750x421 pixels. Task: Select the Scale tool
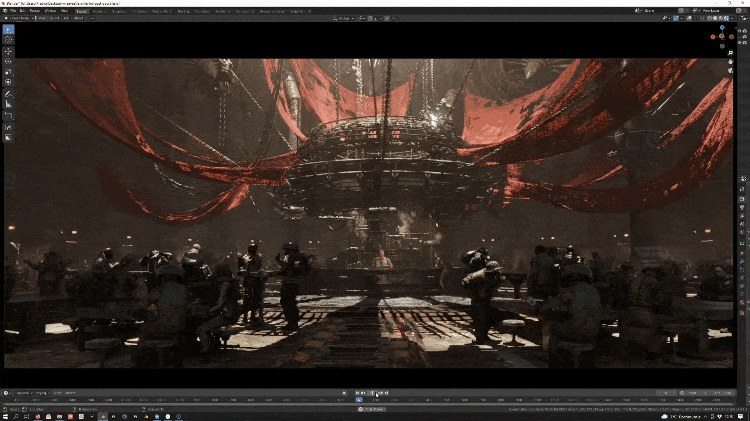8,72
